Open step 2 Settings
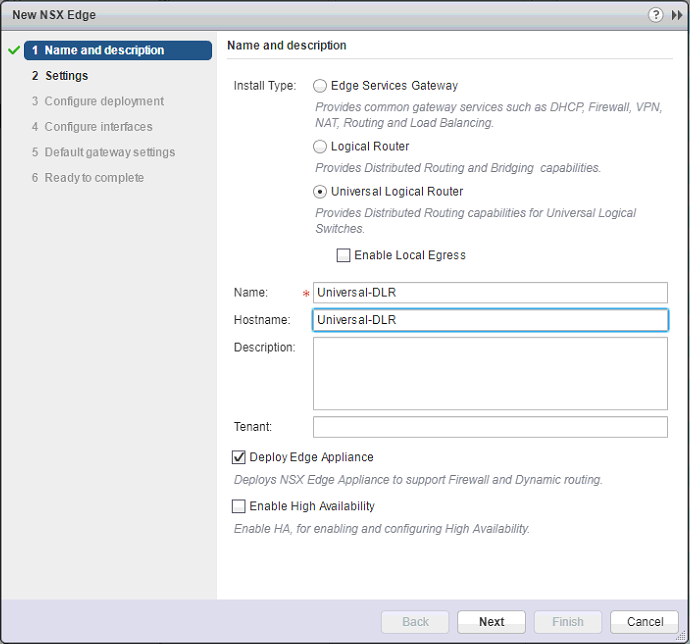The height and width of the screenshot is (644, 690). point(66,76)
